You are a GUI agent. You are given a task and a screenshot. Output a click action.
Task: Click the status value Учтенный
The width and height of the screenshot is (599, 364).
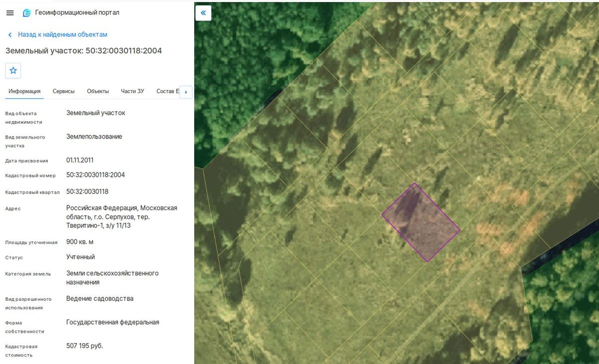pyautogui.click(x=80, y=257)
